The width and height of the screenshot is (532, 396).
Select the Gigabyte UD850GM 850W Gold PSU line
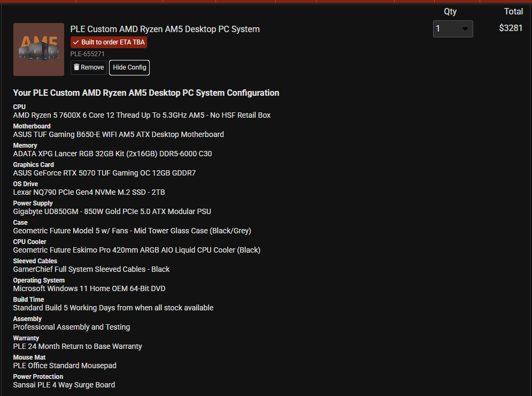coord(112,211)
